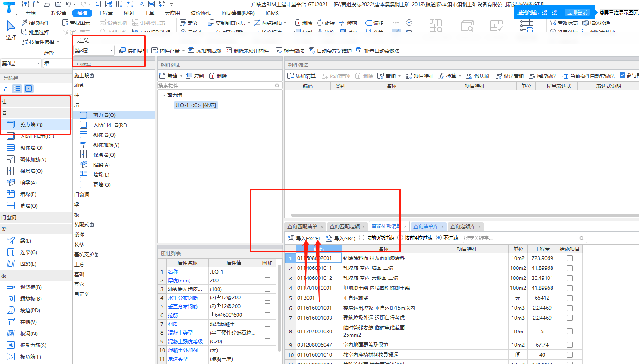Screen dimensions: 639x364
Task: Collapse the 剪力墙 tree node
Action: tap(164, 95)
